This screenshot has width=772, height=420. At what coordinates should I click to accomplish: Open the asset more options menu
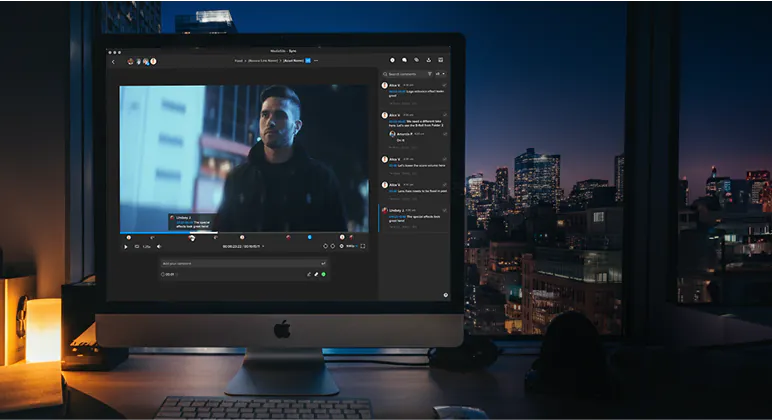coord(316,61)
